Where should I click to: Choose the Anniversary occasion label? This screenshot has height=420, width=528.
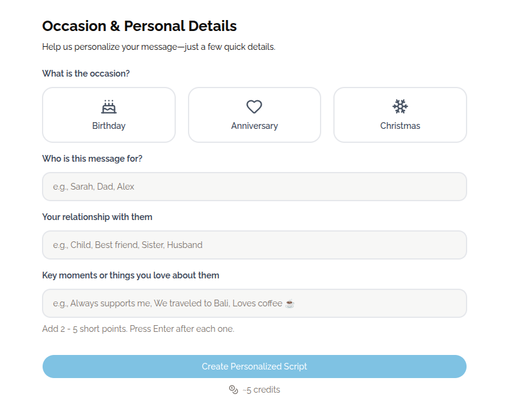click(x=254, y=126)
